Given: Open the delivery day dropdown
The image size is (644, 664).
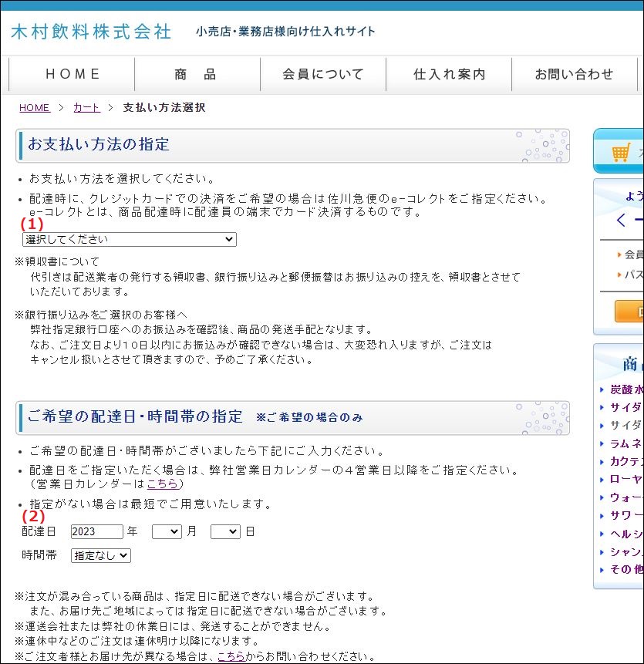Looking at the screenshot, I should coord(224,531).
